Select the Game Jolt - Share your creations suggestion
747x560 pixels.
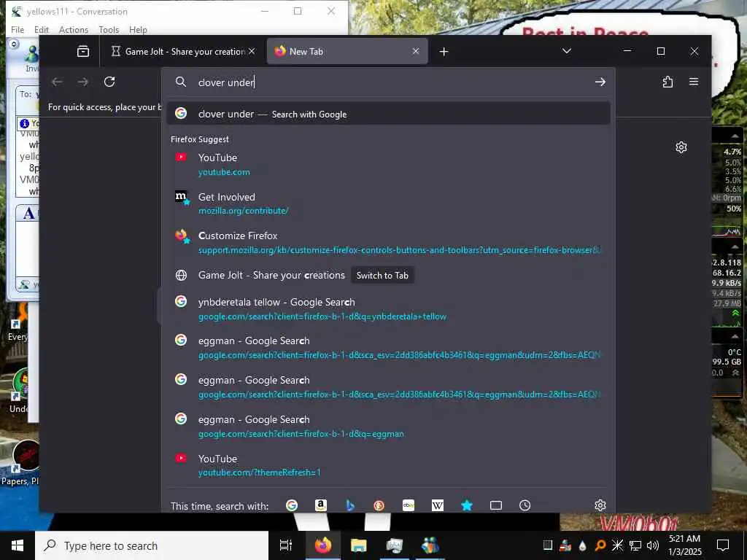point(388,275)
